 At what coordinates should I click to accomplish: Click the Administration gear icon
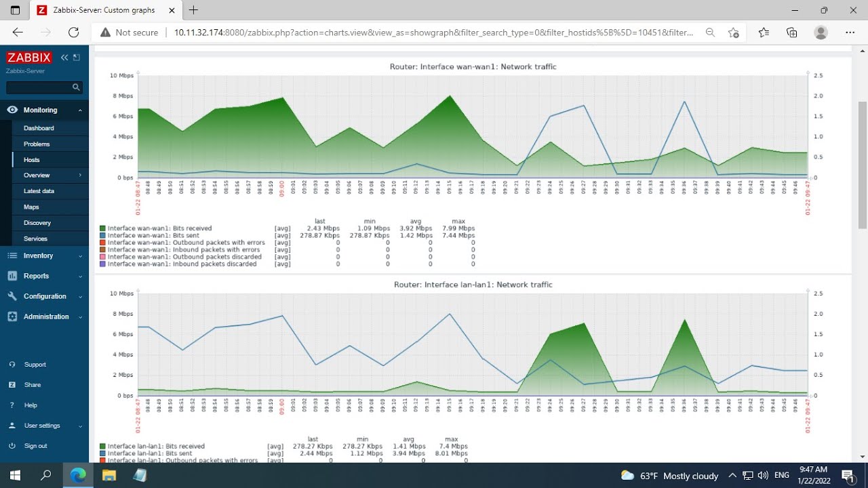pos(12,317)
